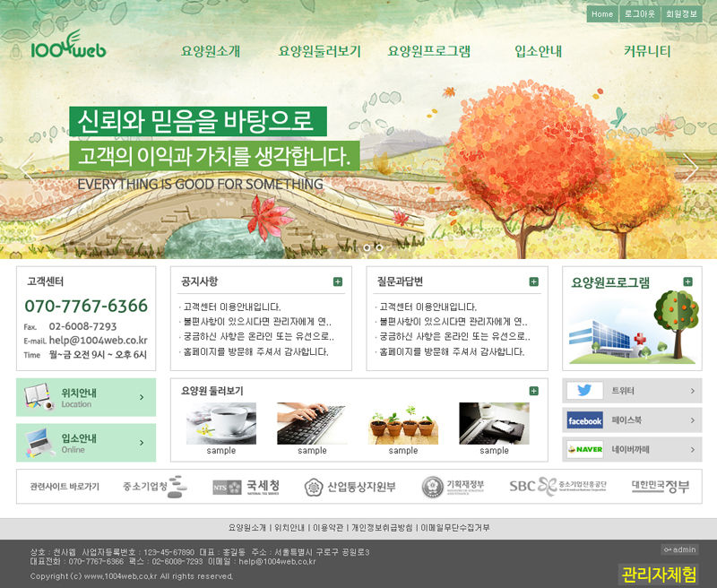Image resolution: width=717 pixels, height=588 pixels.
Task: Expand 요양원 둘러보기 with the plus icon
Action: (534, 391)
